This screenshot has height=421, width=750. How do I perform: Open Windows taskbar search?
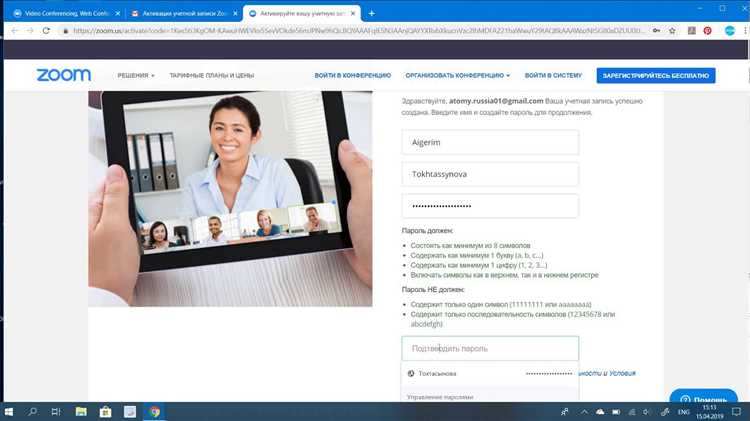[x=33, y=411]
